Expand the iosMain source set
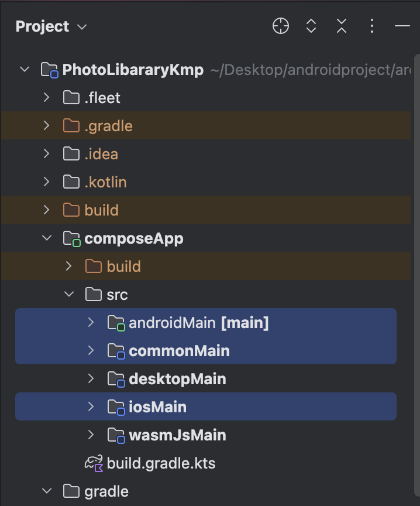 point(91,406)
